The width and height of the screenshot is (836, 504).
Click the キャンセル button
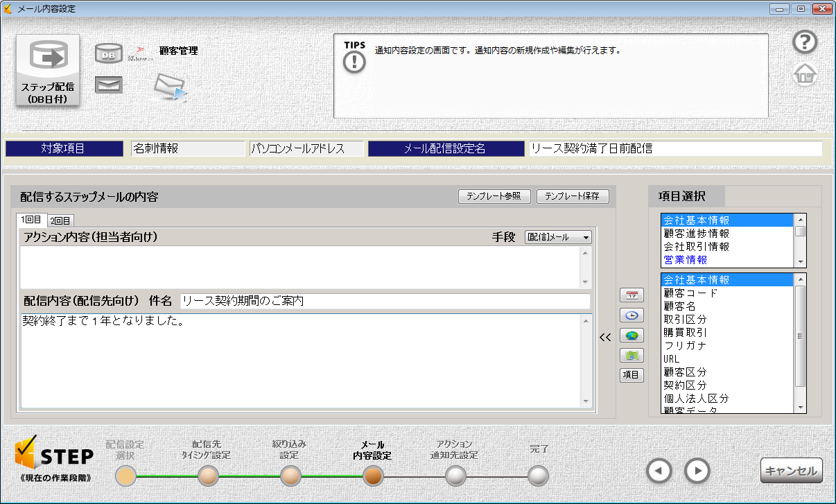pyautogui.click(x=791, y=471)
